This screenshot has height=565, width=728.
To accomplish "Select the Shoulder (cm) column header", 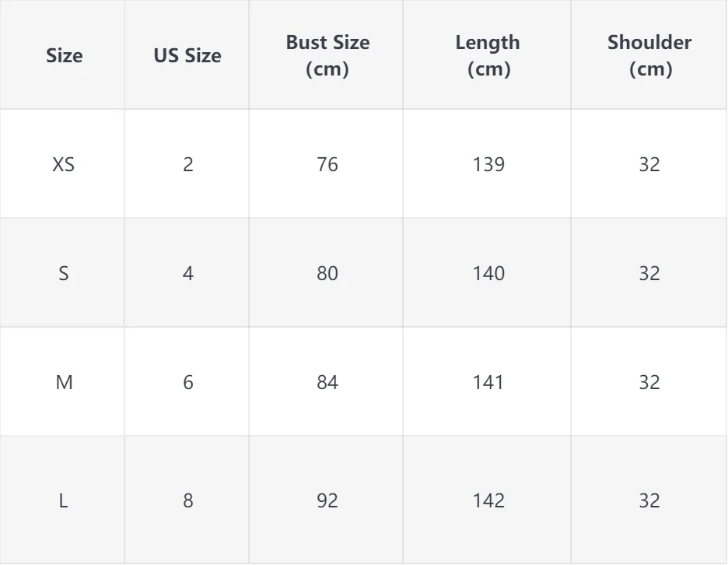I will (649, 55).
